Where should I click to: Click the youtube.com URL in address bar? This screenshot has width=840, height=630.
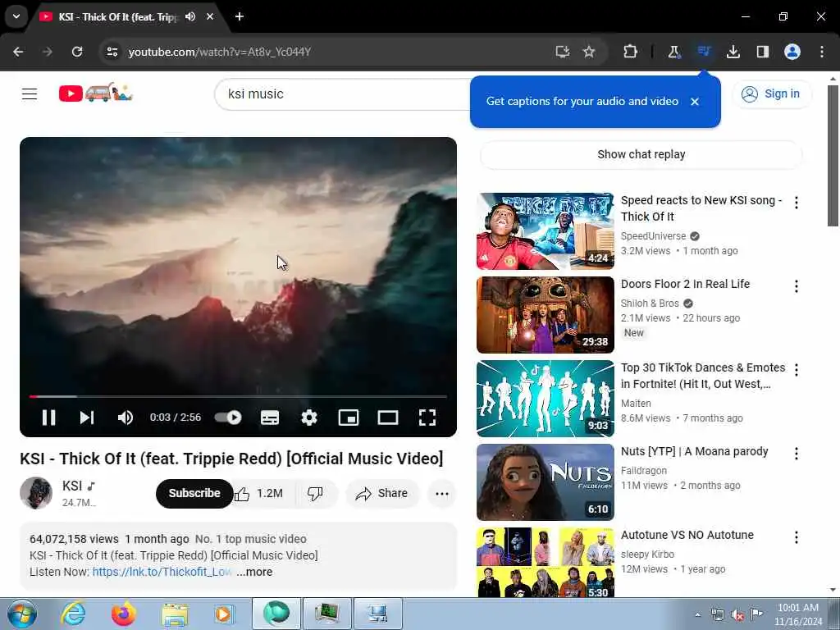coord(220,52)
